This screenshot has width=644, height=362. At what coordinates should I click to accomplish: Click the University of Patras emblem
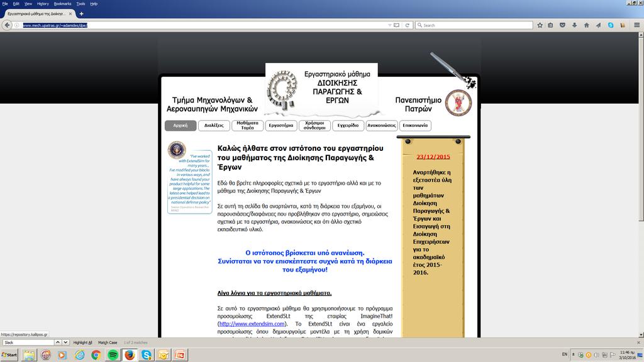(458, 102)
